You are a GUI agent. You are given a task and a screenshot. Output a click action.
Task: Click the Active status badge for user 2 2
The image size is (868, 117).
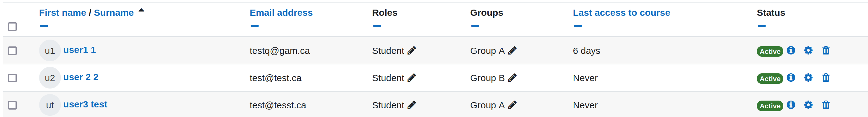pos(770,79)
